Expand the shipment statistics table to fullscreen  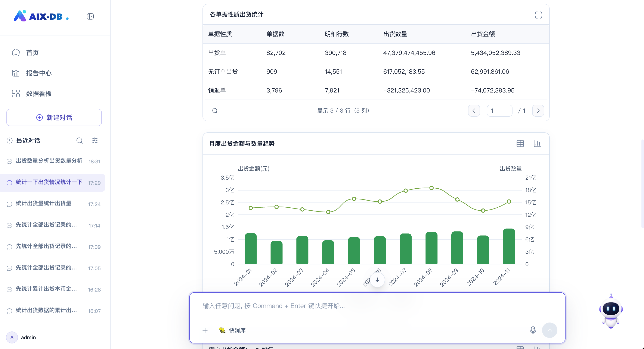tap(539, 15)
